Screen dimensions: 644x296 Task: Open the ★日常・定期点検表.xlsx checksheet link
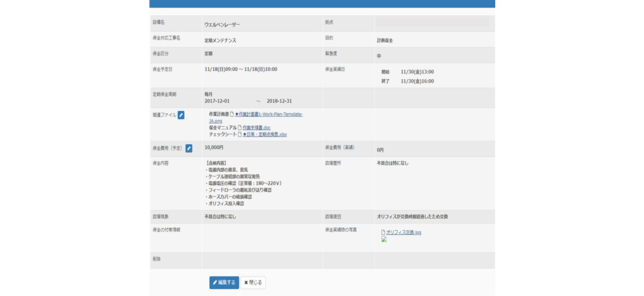265,134
